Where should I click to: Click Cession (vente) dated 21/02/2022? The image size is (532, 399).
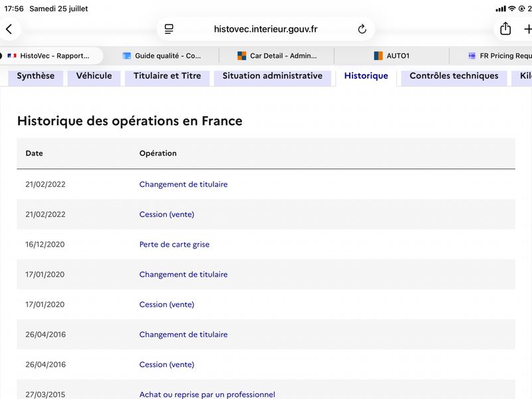pos(167,214)
